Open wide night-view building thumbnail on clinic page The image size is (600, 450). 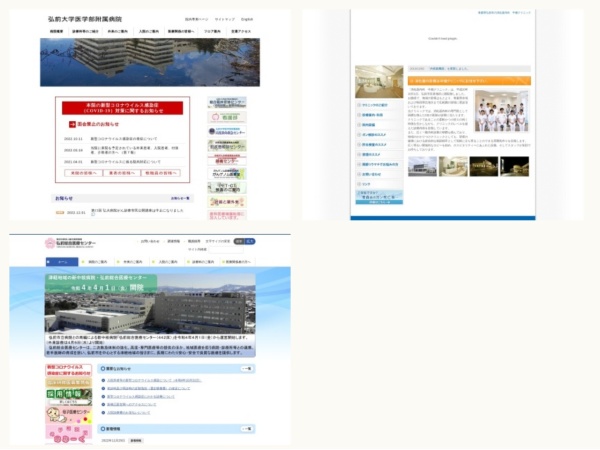click(x=484, y=166)
